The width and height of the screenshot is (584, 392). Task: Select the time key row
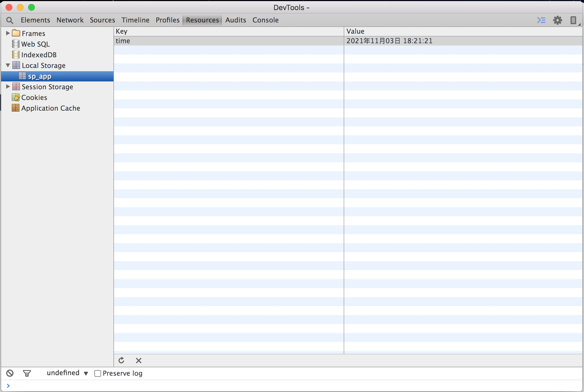click(123, 41)
